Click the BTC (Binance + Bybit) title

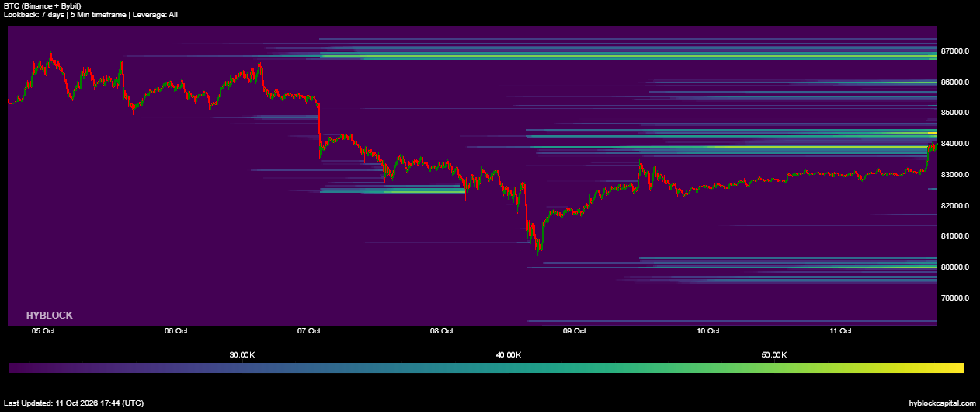(43, 5)
